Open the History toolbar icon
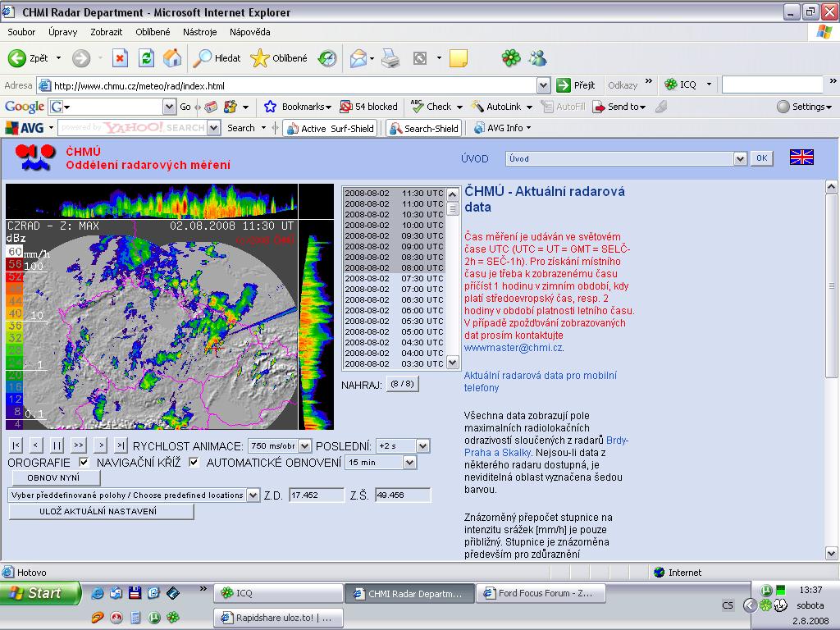Viewport: 840px width, 630px height. 327,58
